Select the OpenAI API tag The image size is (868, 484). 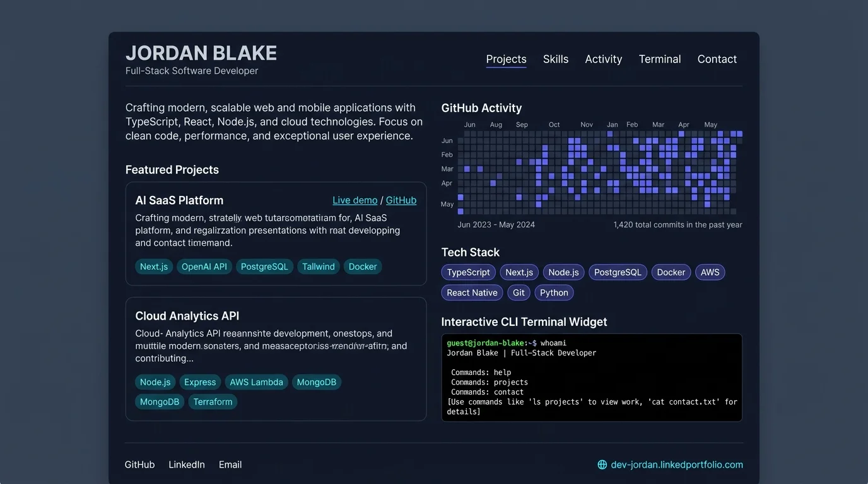coord(204,267)
